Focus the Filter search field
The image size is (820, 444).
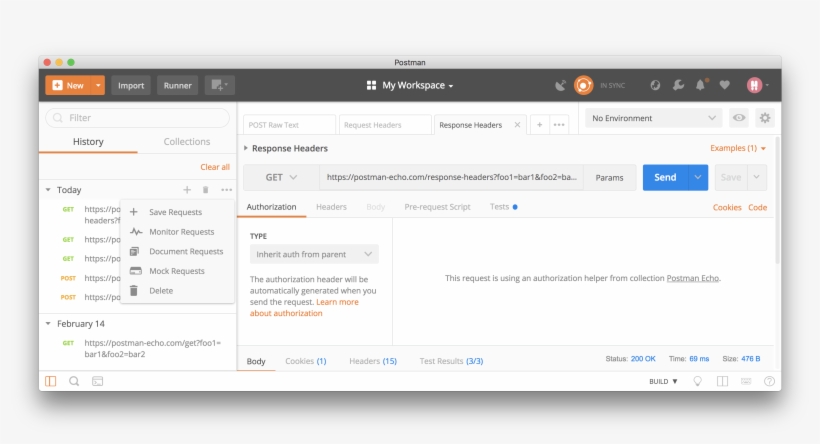coord(138,118)
